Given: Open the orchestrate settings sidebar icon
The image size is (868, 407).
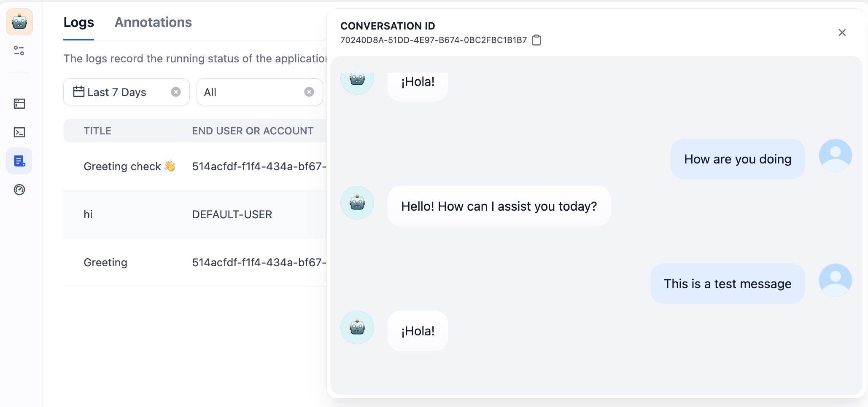Looking at the screenshot, I should pos(19,51).
